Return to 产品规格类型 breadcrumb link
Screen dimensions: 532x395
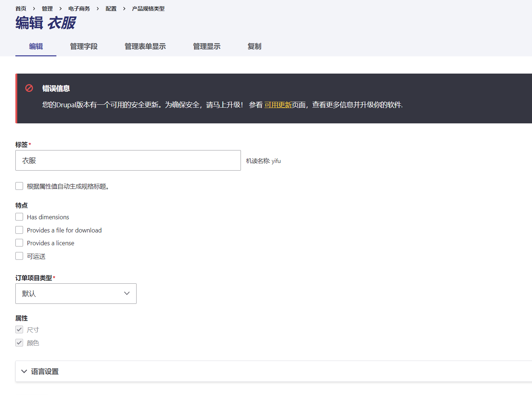click(148, 8)
